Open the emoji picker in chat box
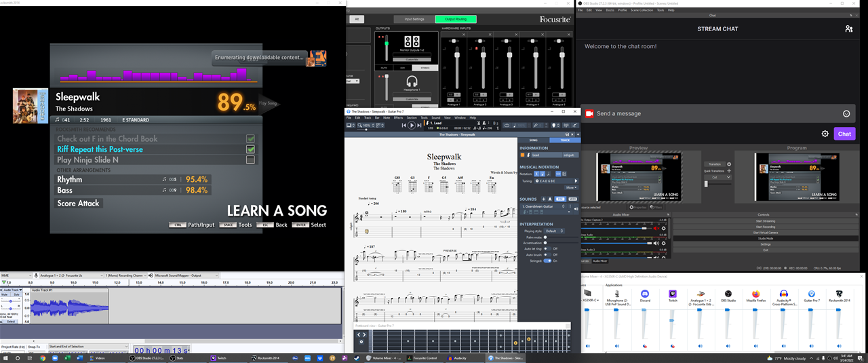 (846, 113)
